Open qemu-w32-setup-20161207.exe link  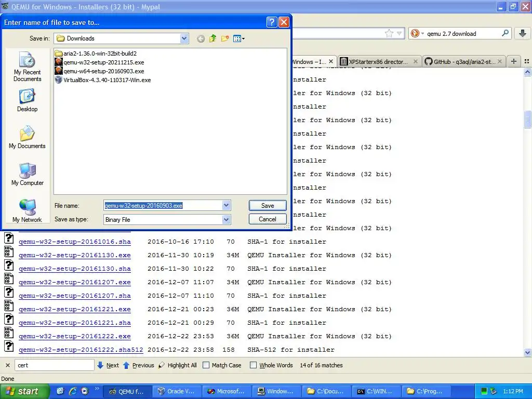coord(75,282)
